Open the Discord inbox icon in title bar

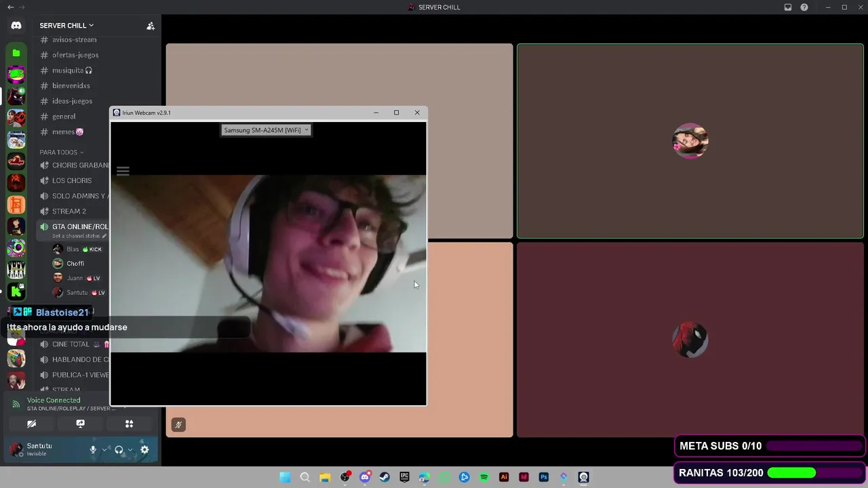tap(788, 7)
